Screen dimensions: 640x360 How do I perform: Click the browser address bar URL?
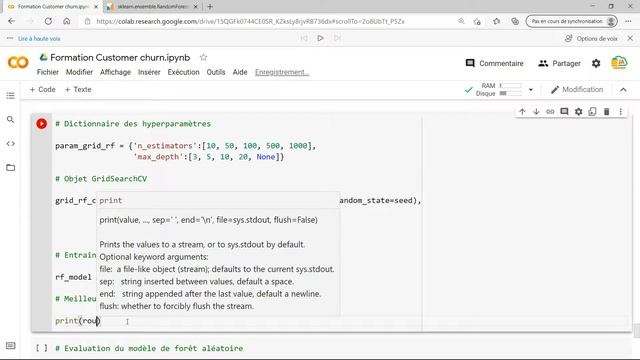[x=250, y=21]
